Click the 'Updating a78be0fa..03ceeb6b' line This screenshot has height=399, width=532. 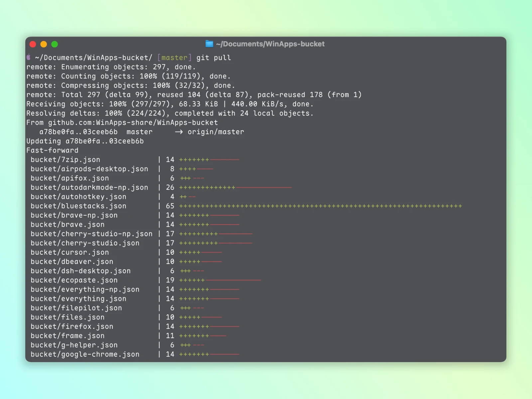(x=85, y=141)
